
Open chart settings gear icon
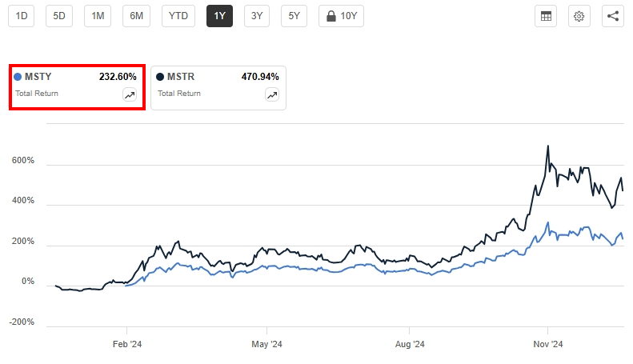point(579,16)
